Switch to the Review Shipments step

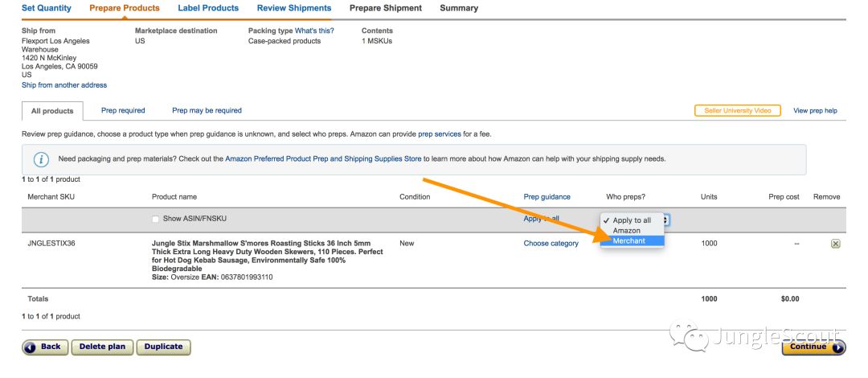294,8
